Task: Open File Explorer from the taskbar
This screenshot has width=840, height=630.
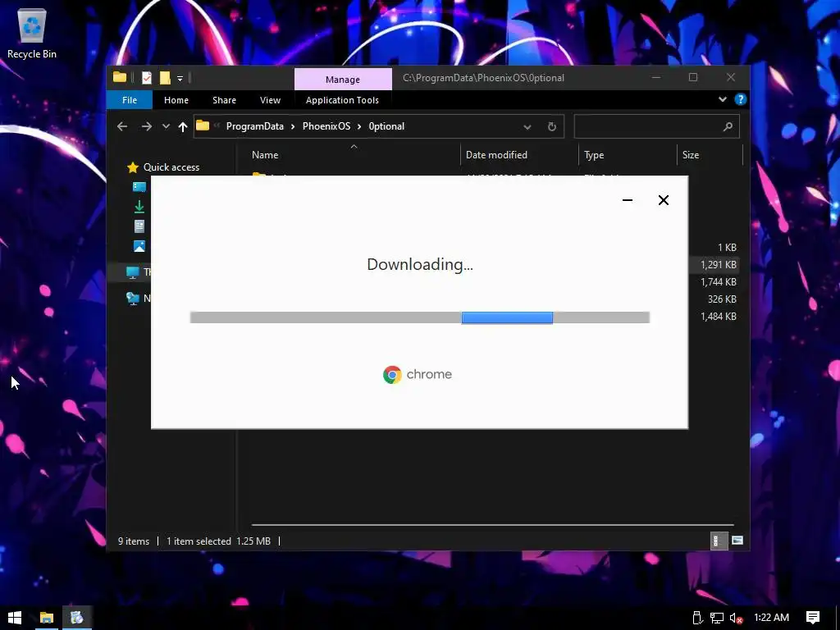Action: coord(47,618)
